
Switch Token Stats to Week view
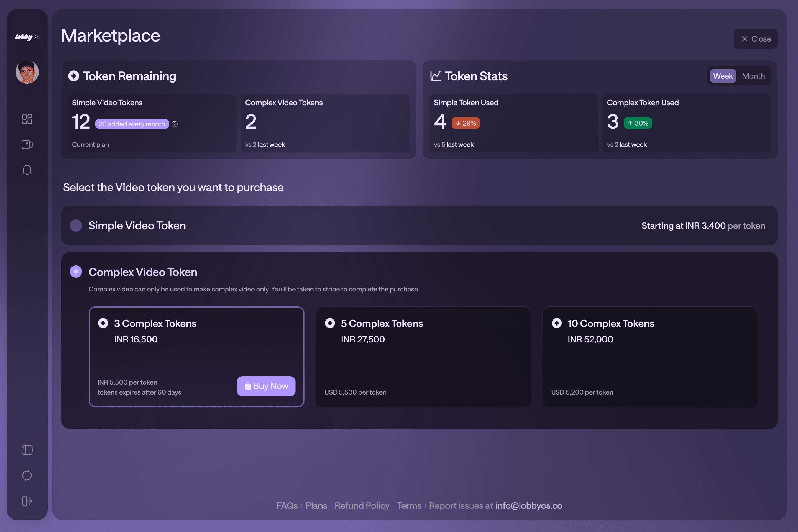[x=723, y=76]
